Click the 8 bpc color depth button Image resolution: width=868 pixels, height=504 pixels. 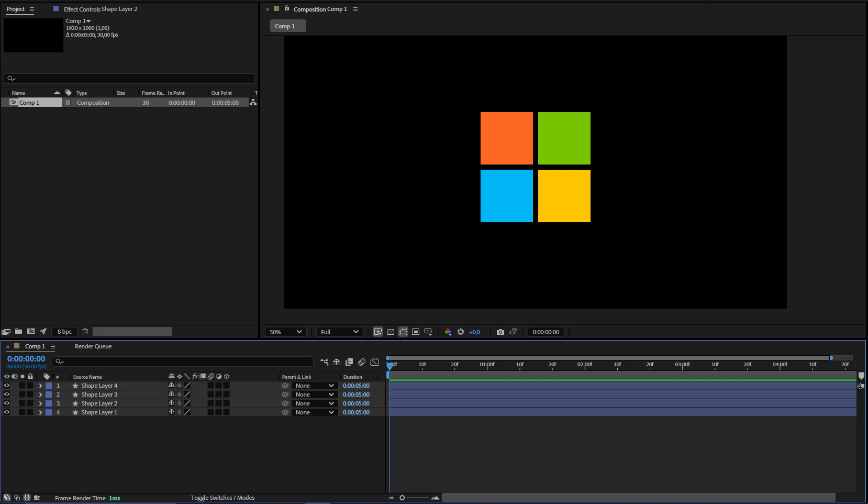pyautogui.click(x=65, y=331)
